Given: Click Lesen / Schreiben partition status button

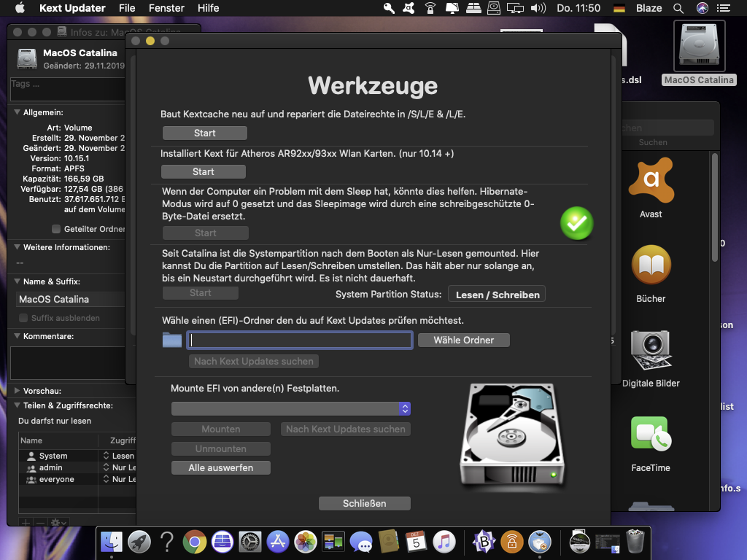Looking at the screenshot, I should click(497, 295).
